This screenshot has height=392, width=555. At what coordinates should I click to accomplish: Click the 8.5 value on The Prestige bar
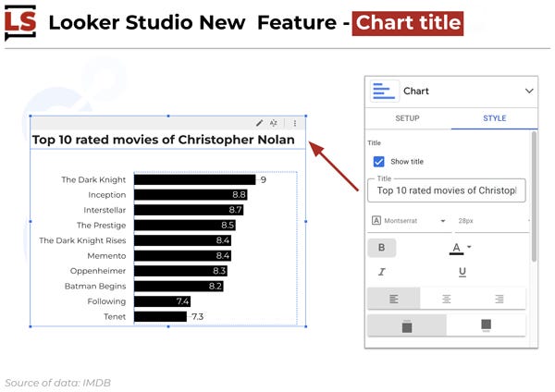228,225
